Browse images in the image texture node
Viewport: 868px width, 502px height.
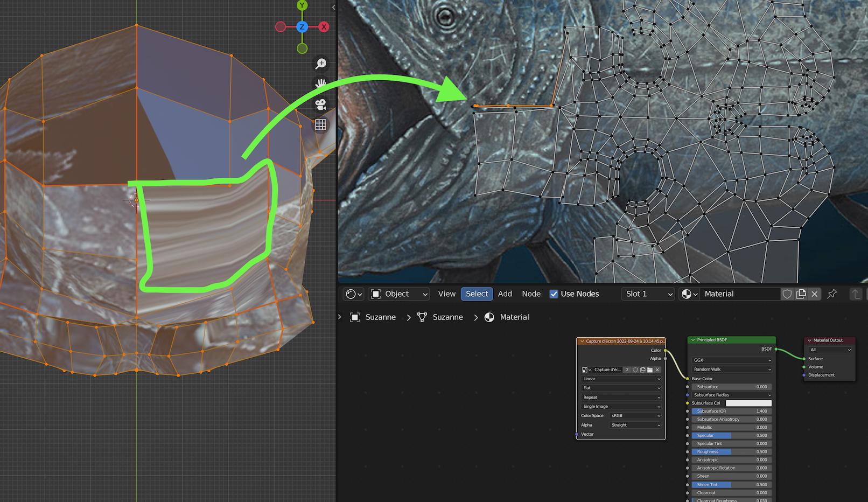(x=586, y=370)
